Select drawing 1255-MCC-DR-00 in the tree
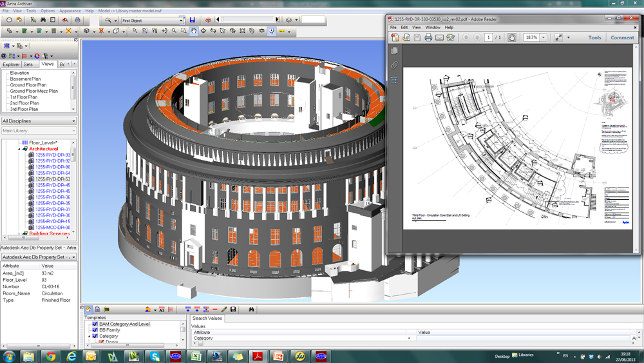This screenshot has width=644, height=363. coord(53,228)
